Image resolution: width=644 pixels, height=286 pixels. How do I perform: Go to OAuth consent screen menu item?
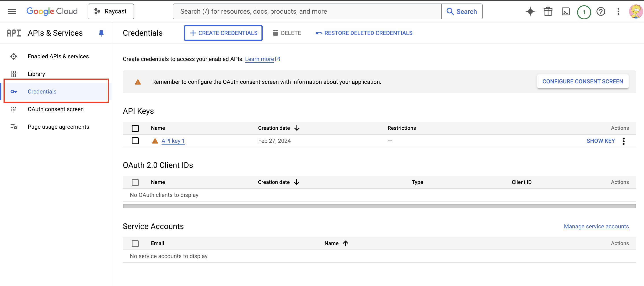55,109
